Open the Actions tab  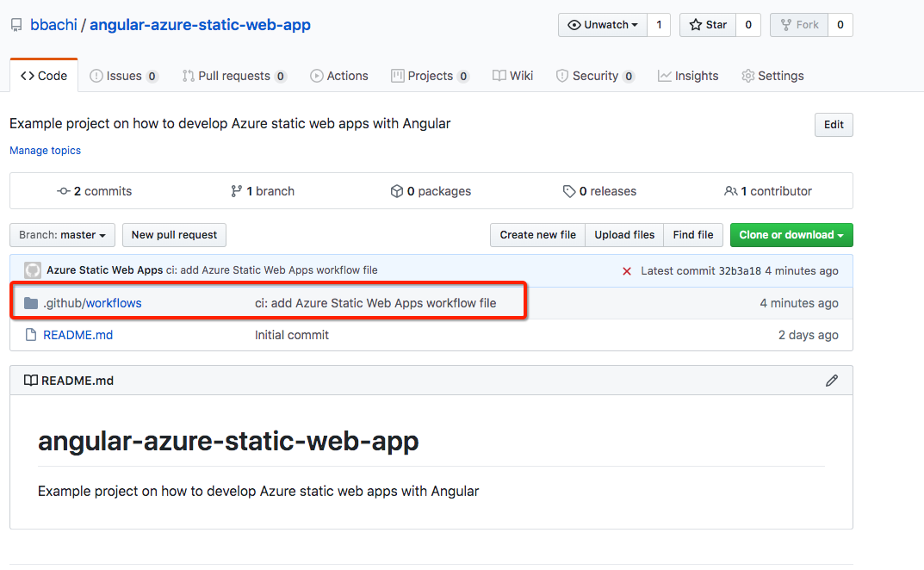point(339,75)
